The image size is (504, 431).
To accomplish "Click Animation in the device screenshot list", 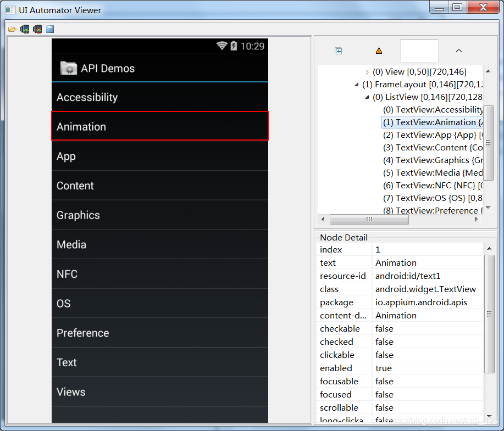I will (160, 126).
